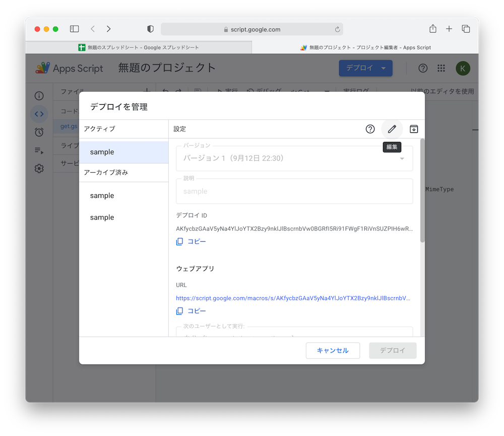This screenshot has height=436, width=504.
Task: Open a new Safari tab
Action: [x=449, y=29]
